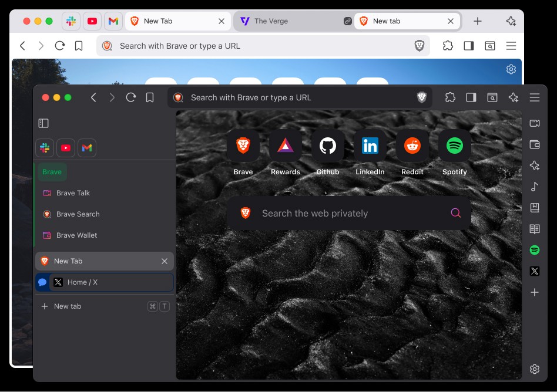
Task: Open the tab search icon in back window
Action: (490, 46)
